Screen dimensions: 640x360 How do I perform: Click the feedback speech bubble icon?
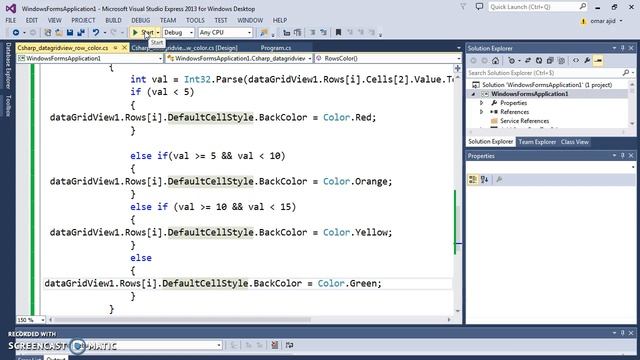click(x=479, y=7)
